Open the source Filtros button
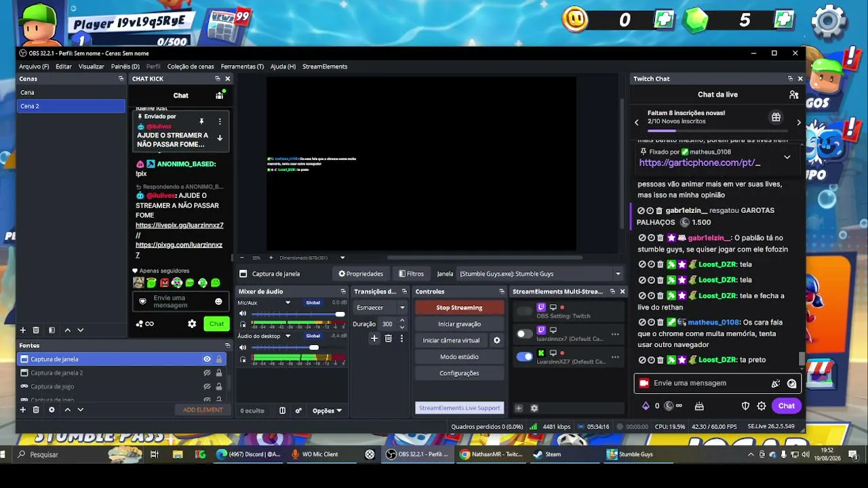The width and height of the screenshot is (868, 488). 411,274
